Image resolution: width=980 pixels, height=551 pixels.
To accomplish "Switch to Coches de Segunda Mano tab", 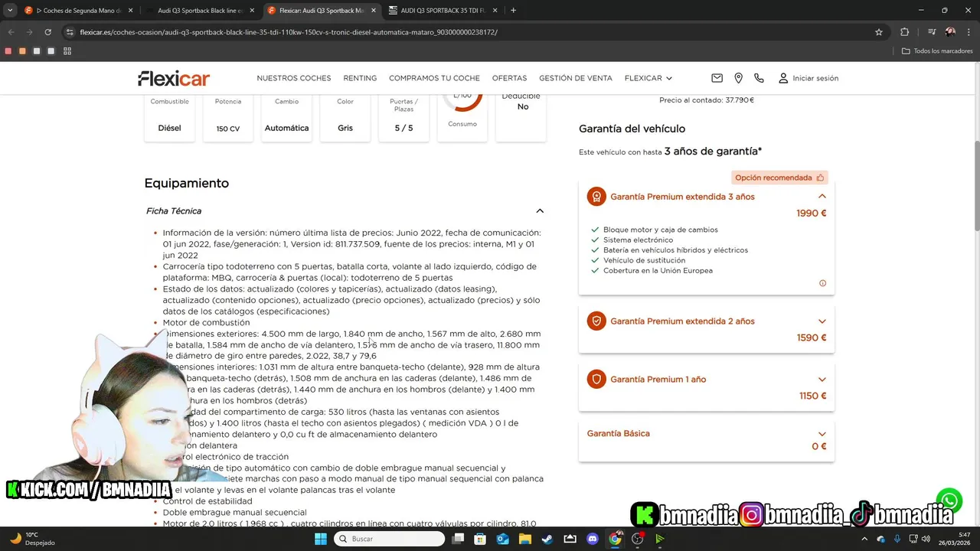I will click(80, 11).
